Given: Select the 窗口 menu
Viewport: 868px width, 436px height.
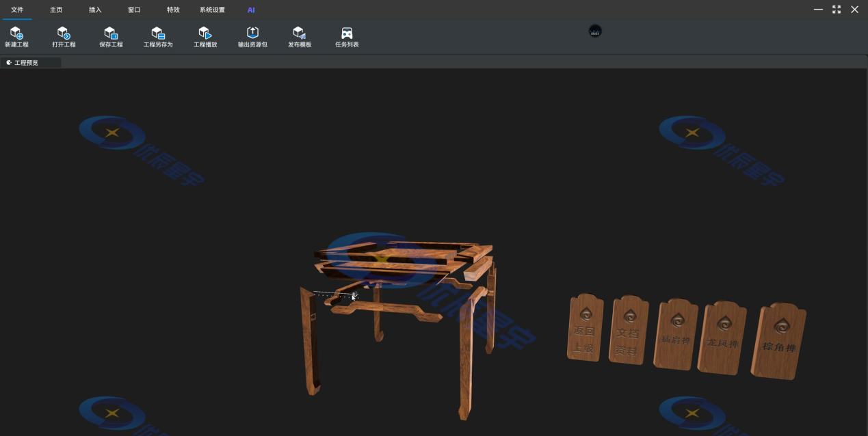Looking at the screenshot, I should 133,10.
